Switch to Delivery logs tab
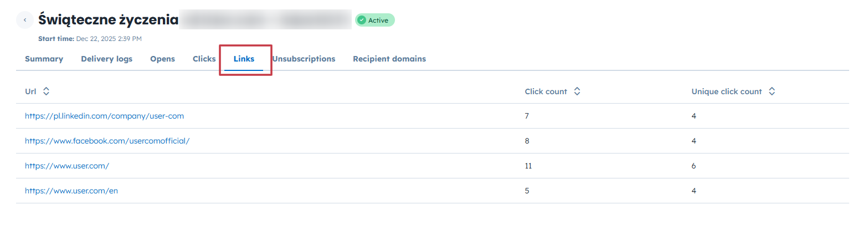The image size is (868, 225). 106,59
